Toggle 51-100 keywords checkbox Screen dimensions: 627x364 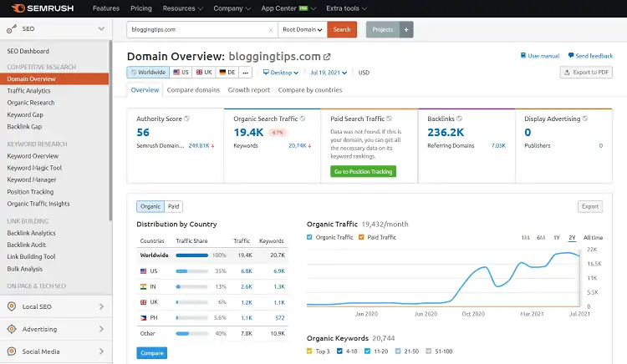(428, 351)
